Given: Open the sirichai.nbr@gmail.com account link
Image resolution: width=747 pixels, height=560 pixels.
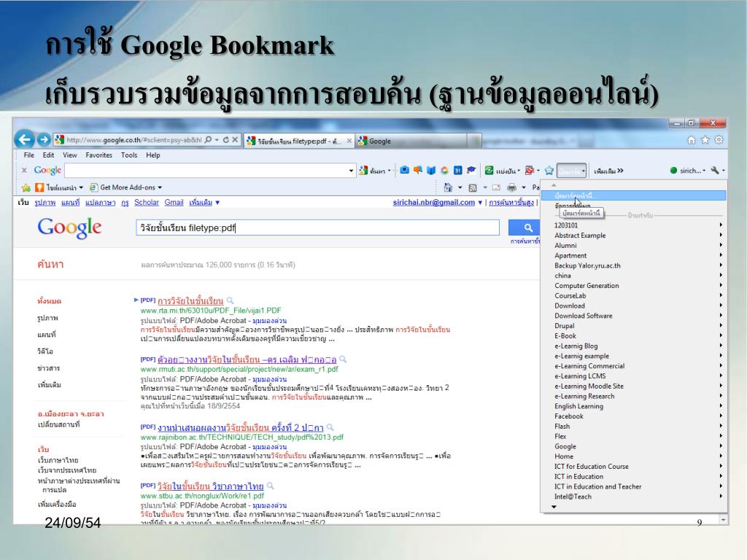Looking at the screenshot, I should 433,203.
